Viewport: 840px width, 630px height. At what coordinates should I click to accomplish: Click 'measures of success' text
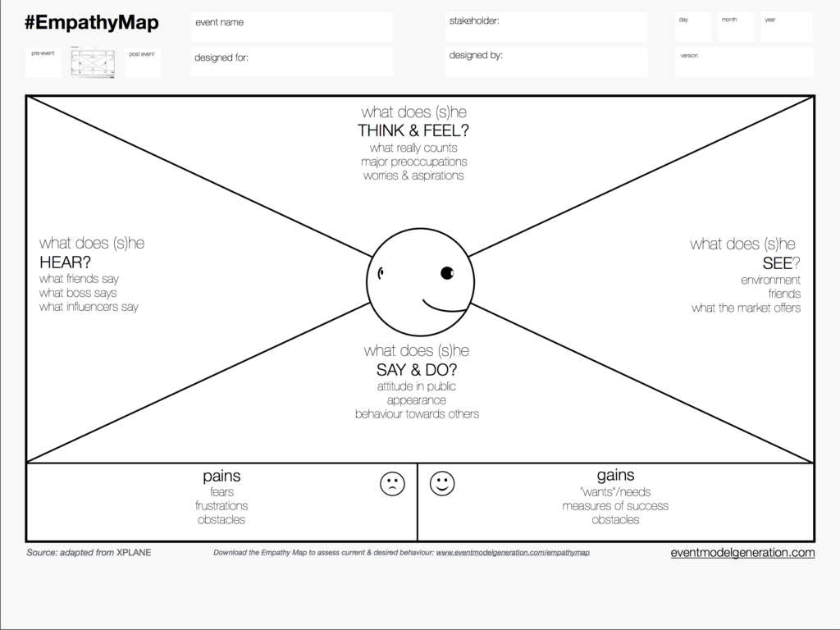(x=615, y=505)
